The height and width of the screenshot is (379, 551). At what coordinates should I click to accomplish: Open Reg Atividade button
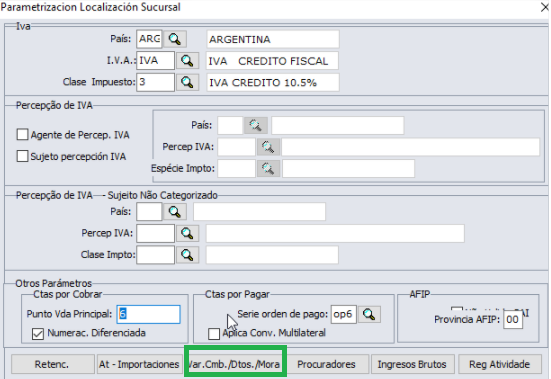click(499, 364)
